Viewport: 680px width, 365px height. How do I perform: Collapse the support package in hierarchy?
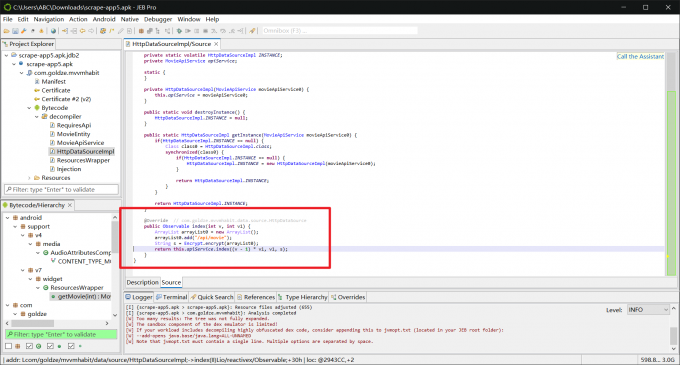tap(15, 226)
